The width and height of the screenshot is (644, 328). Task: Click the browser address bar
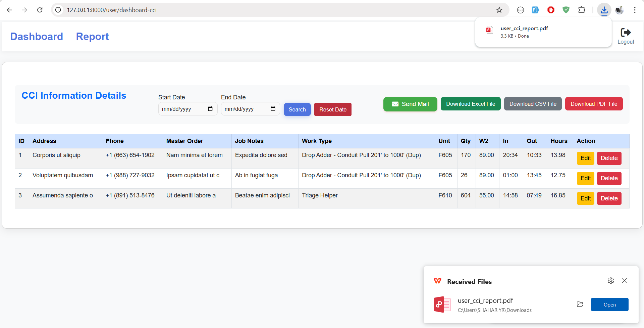pos(268,10)
